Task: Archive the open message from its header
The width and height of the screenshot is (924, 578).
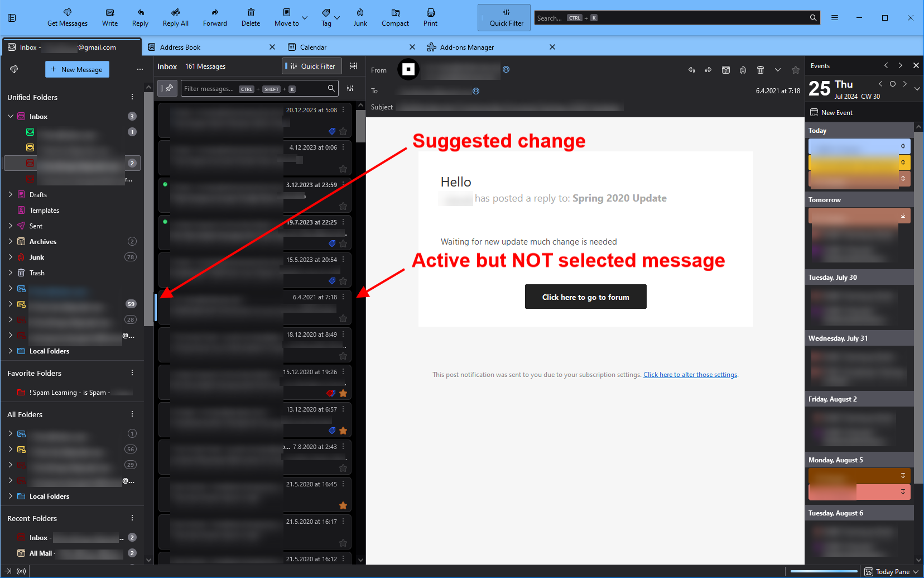Action: [725, 70]
